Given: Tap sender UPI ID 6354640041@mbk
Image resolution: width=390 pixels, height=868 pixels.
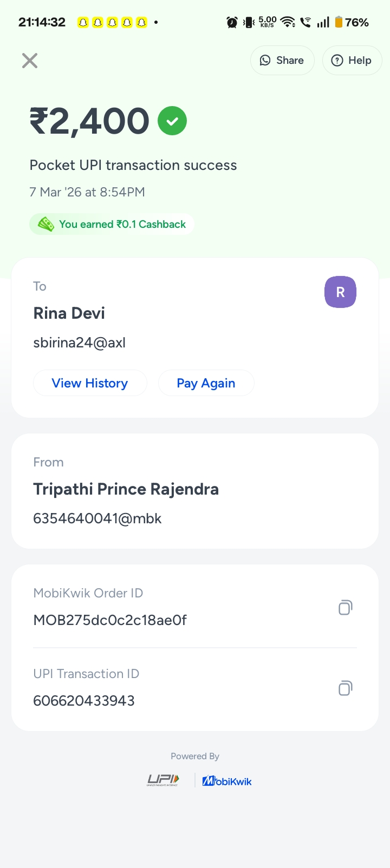Looking at the screenshot, I should [97, 518].
